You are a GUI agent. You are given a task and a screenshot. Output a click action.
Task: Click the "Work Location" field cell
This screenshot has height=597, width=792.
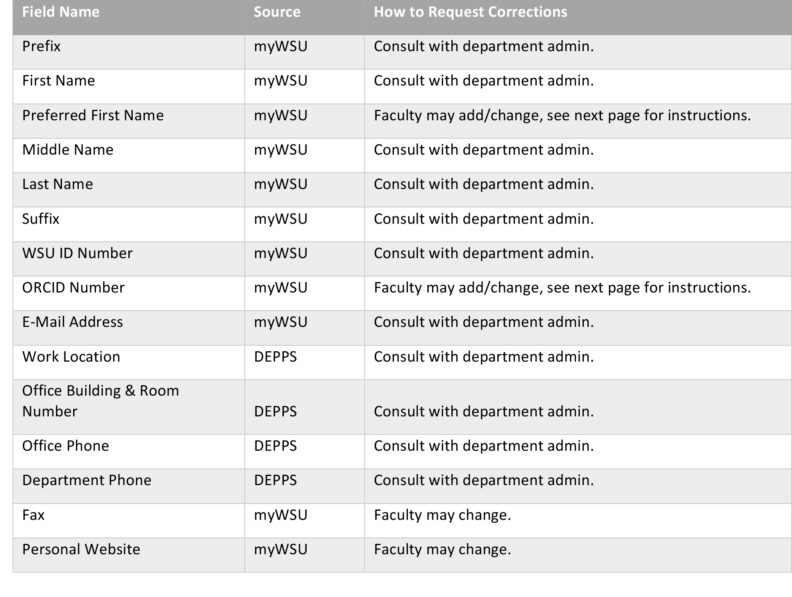pos(71,357)
